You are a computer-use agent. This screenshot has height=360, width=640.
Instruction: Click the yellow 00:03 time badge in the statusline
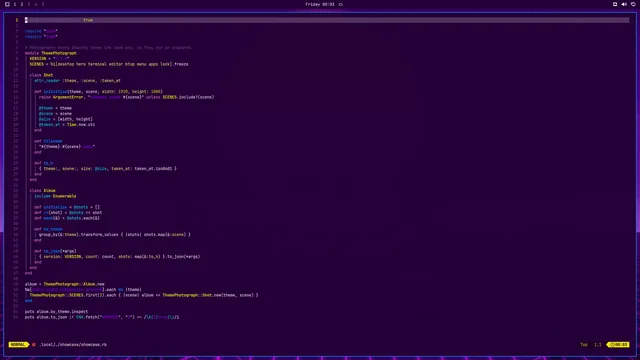618,344
